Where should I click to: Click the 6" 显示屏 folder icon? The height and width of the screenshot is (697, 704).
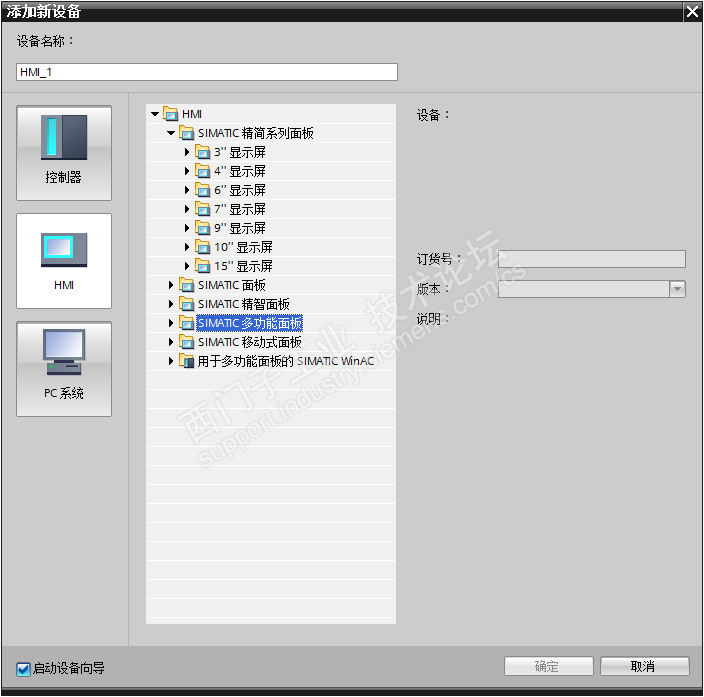202,190
